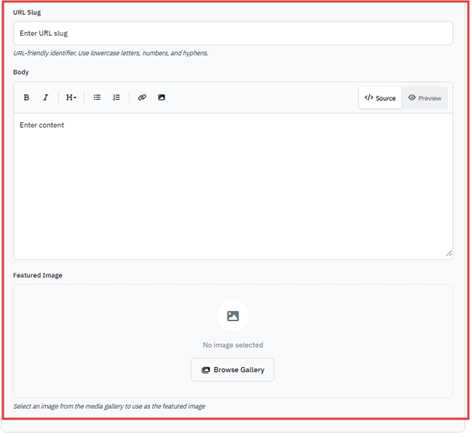Open the heading level dropdown
This screenshot has height=437, width=472.
pos(71,98)
